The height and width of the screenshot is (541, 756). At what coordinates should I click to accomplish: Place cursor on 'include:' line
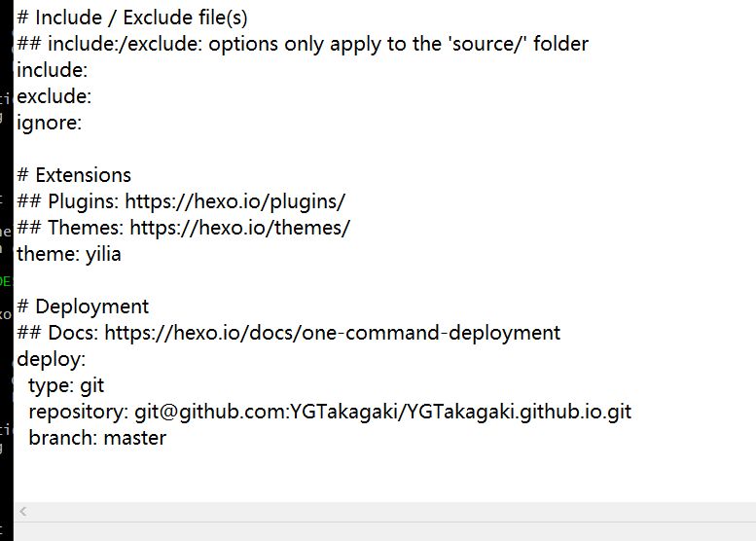53,70
